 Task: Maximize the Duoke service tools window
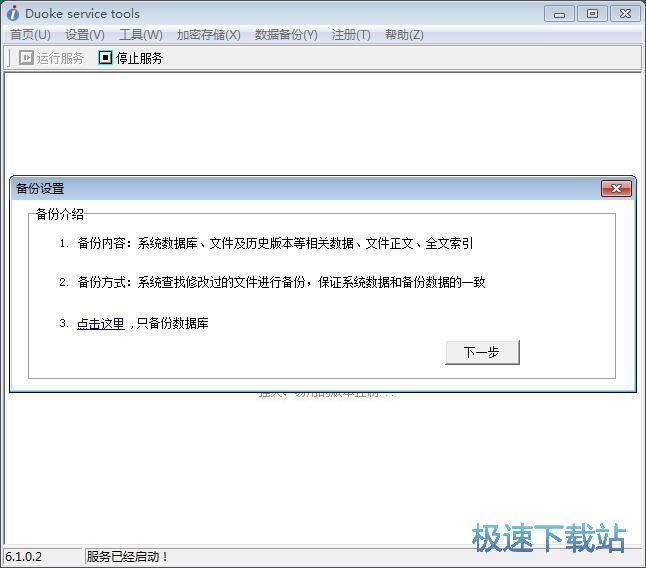click(x=592, y=14)
